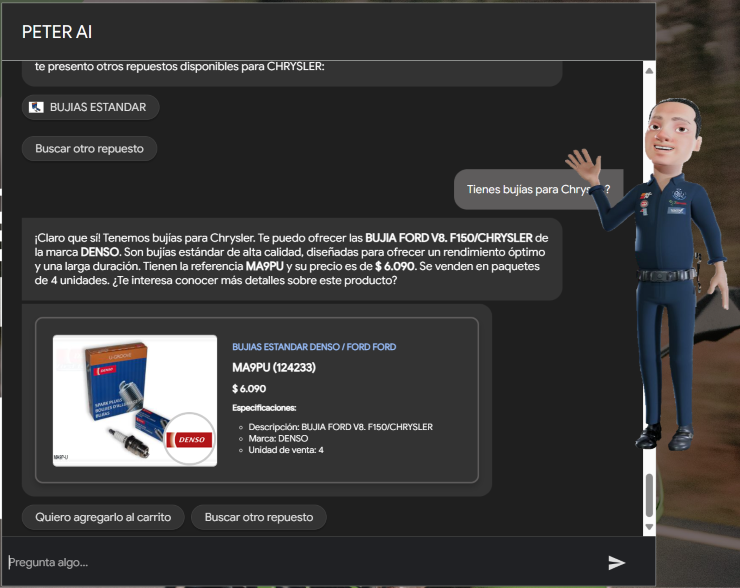Click the Tienes bujías para Chrysler user message

538,189
